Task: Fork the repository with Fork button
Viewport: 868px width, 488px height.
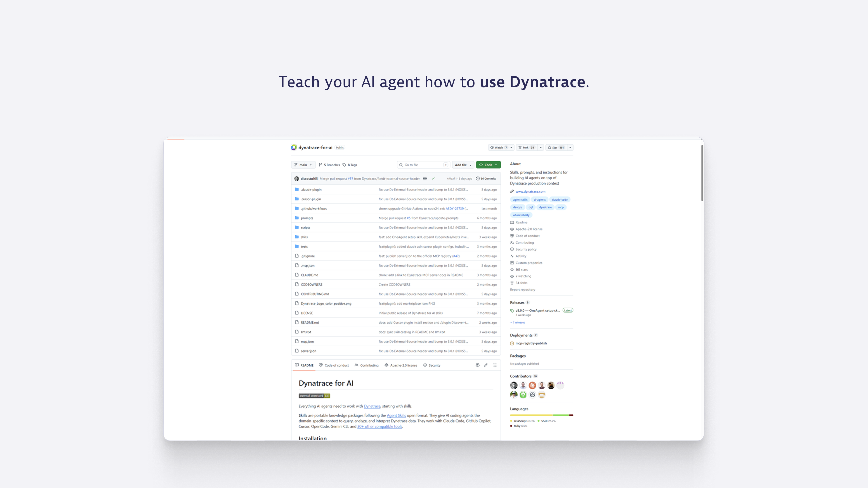Action: (x=527, y=148)
